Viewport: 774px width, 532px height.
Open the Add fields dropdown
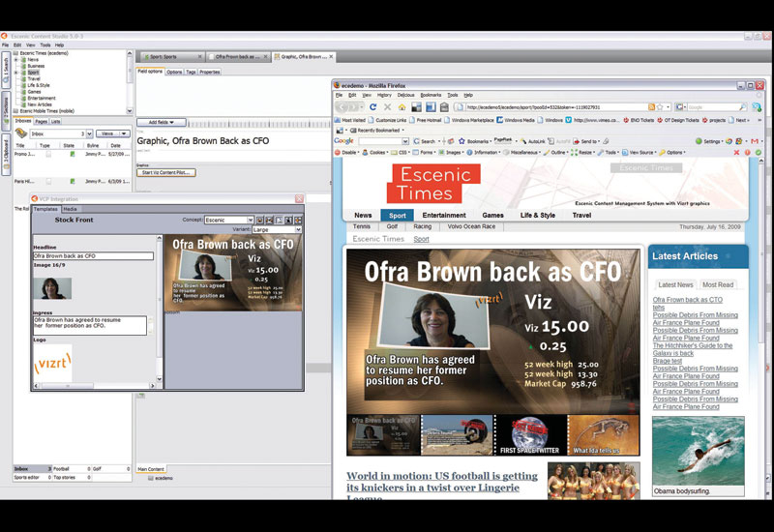coord(162,122)
